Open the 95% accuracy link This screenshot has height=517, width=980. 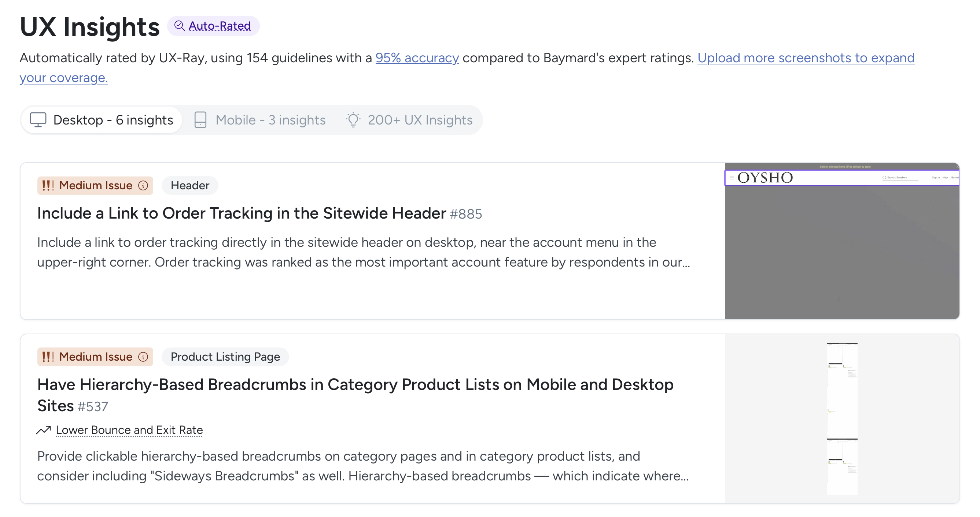[x=417, y=58]
